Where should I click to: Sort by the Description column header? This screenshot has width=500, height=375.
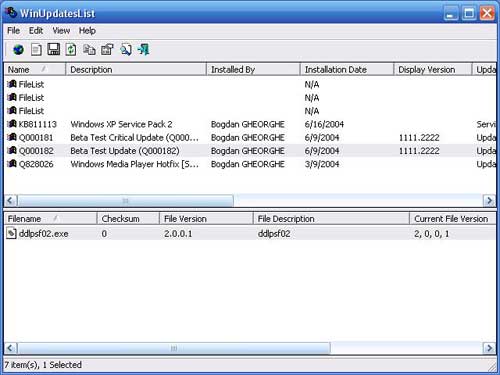click(136, 69)
